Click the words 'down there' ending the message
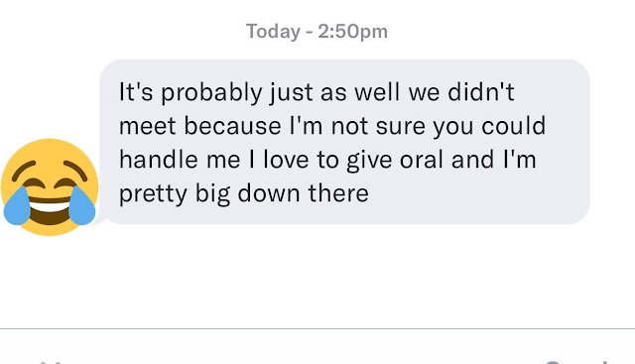The height and width of the screenshot is (364, 635). coord(303,193)
